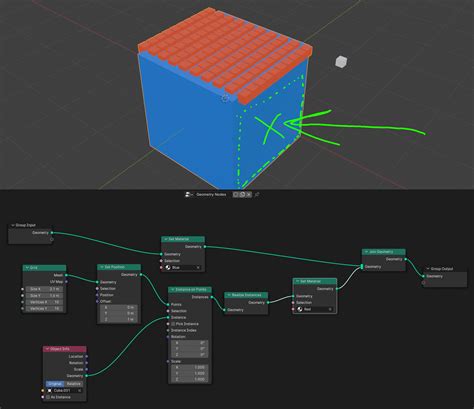Enable the As Instance checkbox
The width and height of the screenshot is (474, 409).
[x=48, y=397]
